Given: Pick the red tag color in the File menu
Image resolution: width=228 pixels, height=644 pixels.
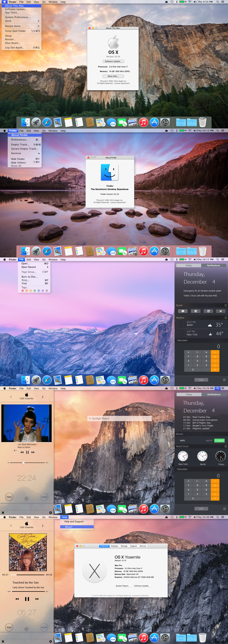Looking at the screenshot, I should [22, 291].
